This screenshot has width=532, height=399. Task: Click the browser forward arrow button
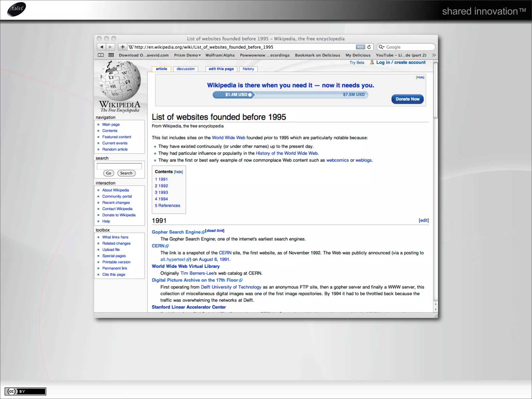[110, 47]
